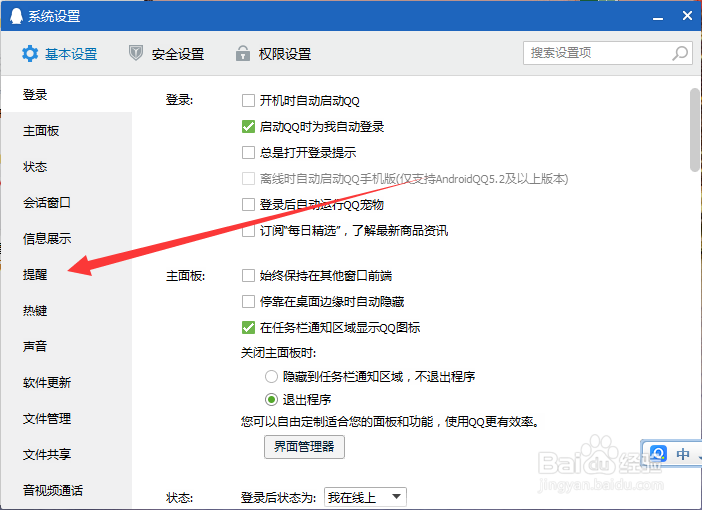Select 退出程序 radio option
702x510 pixels.
pos(271,399)
